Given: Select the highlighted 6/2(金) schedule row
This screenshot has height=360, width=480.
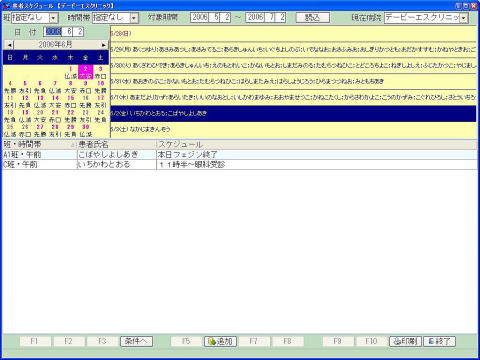Looking at the screenshot, I should click(293, 113).
